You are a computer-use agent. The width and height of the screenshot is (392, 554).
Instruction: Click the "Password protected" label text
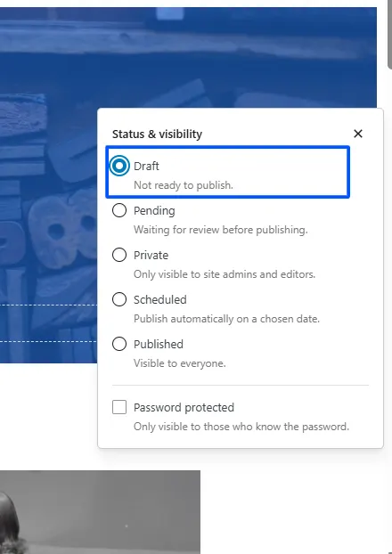click(x=184, y=407)
